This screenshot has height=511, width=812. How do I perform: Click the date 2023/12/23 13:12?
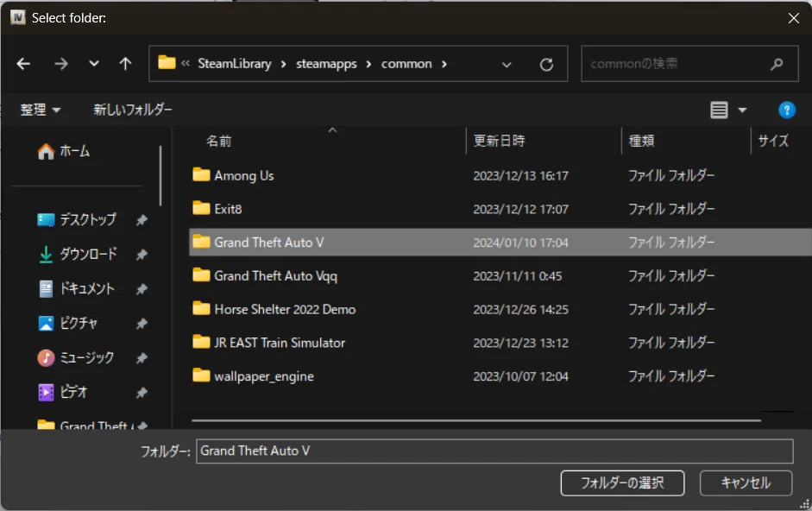pos(520,343)
